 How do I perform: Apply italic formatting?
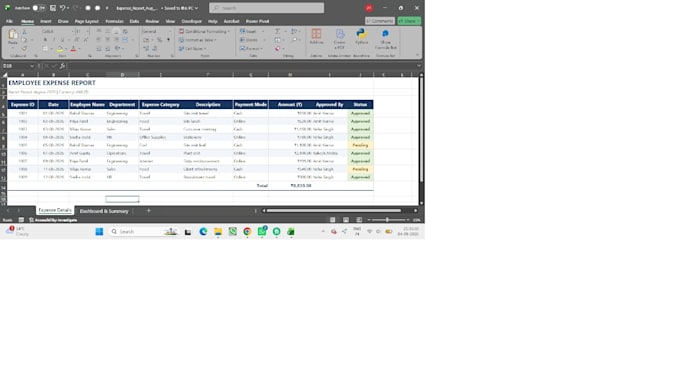(54, 40)
